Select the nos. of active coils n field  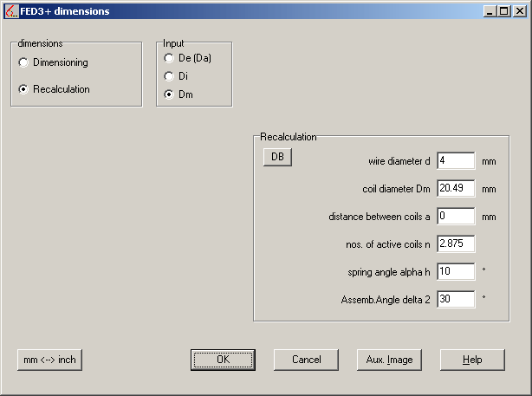[456, 244]
